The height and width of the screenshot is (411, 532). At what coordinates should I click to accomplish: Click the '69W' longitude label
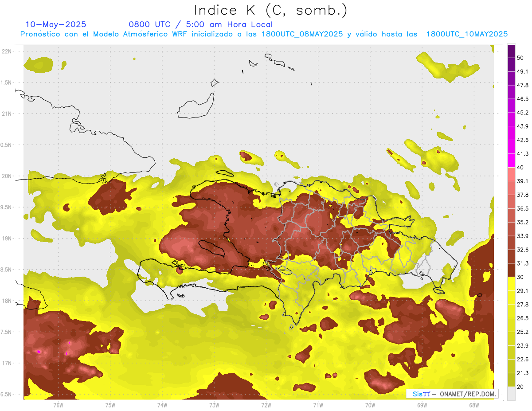coord(422,405)
